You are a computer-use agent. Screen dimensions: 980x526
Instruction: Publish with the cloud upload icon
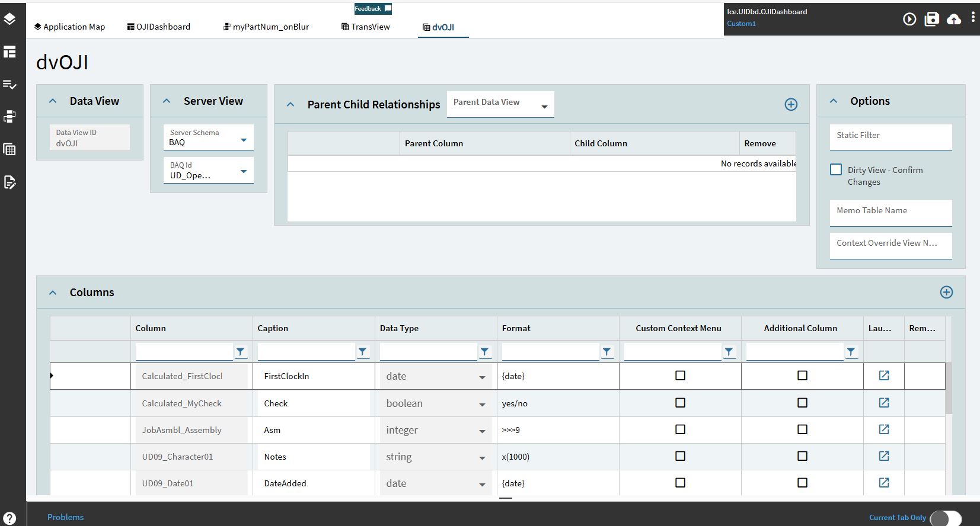(953, 20)
